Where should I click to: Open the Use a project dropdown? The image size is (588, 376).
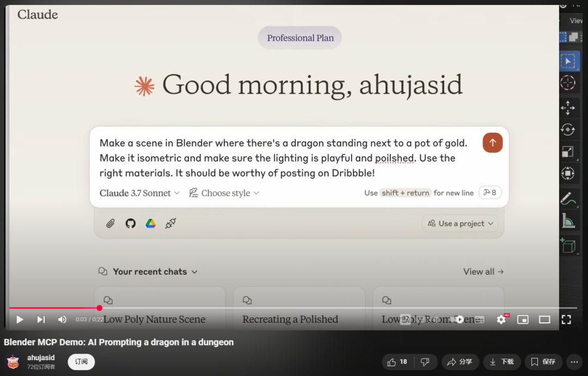click(460, 224)
